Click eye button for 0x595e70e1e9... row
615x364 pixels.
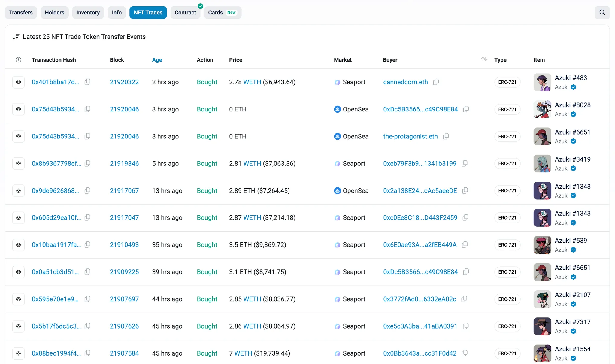[18, 299]
